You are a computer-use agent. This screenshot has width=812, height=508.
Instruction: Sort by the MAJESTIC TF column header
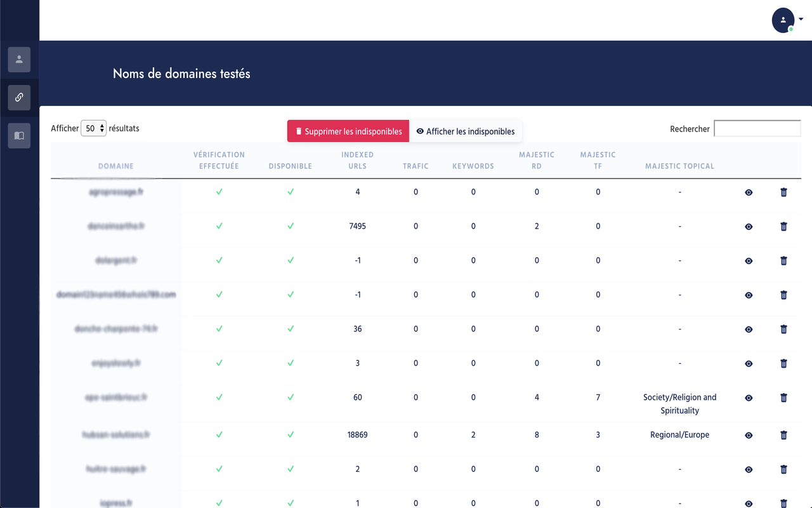(597, 160)
